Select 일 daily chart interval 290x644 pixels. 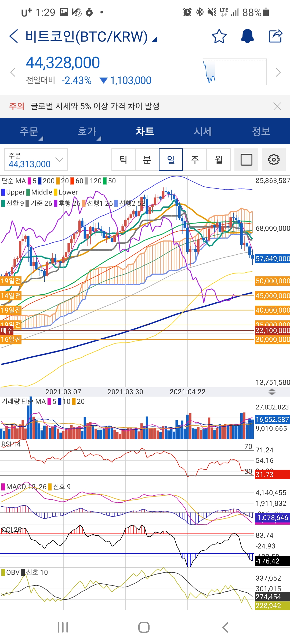[171, 160]
